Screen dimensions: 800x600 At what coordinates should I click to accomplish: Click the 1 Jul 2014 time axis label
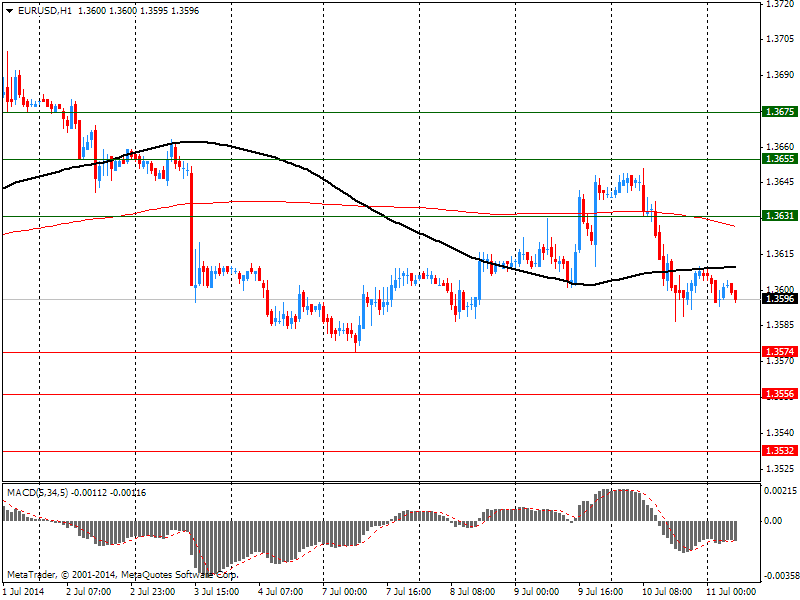(23, 591)
